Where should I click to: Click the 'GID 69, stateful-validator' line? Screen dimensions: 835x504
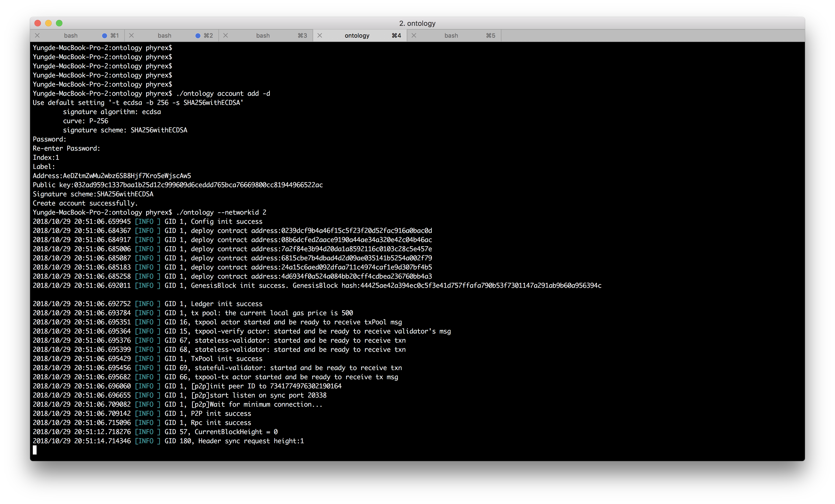[217, 368]
